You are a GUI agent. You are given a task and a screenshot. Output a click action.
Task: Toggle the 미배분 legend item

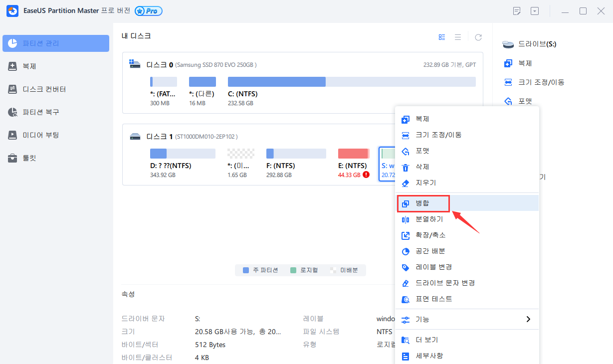click(x=347, y=270)
